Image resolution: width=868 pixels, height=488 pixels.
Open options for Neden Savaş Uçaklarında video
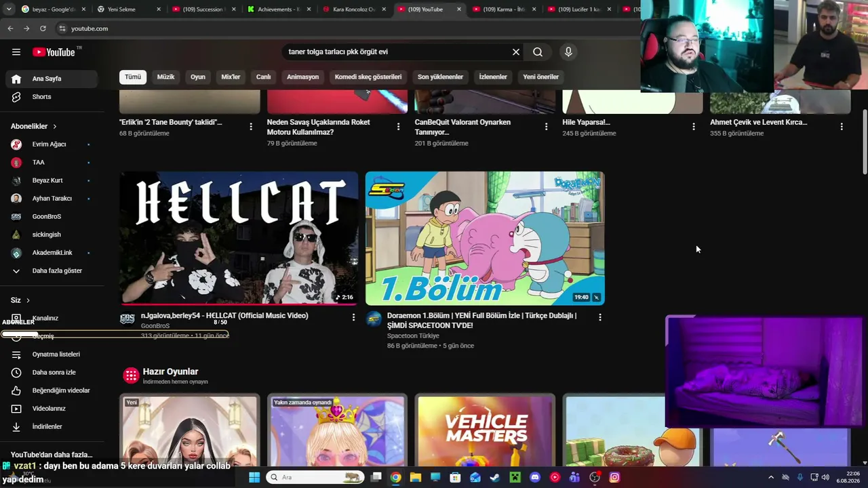pyautogui.click(x=398, y=127)
